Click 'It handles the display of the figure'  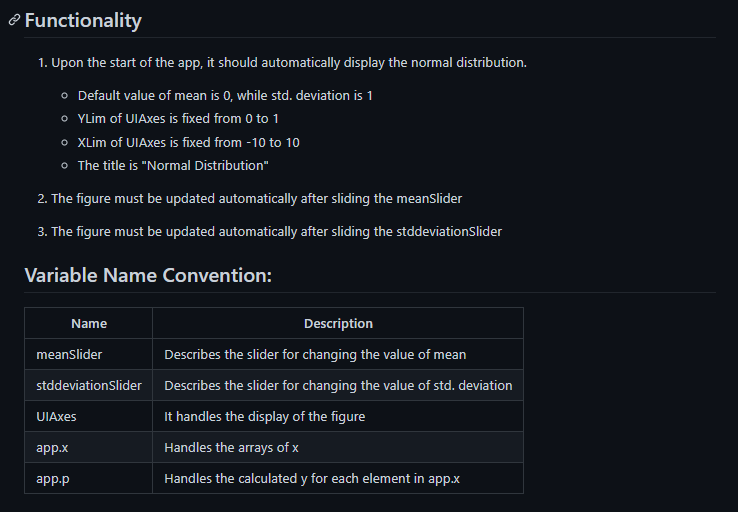coord(265,416)
